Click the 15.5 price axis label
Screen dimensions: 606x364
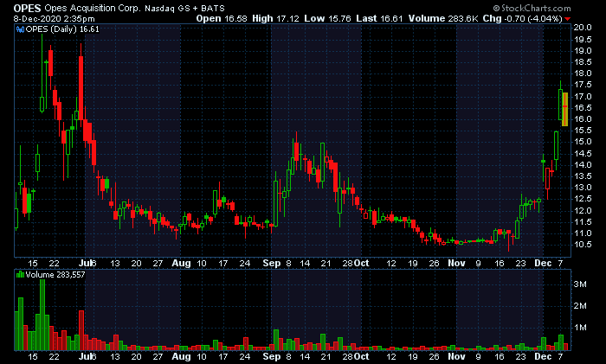[583, 131]
